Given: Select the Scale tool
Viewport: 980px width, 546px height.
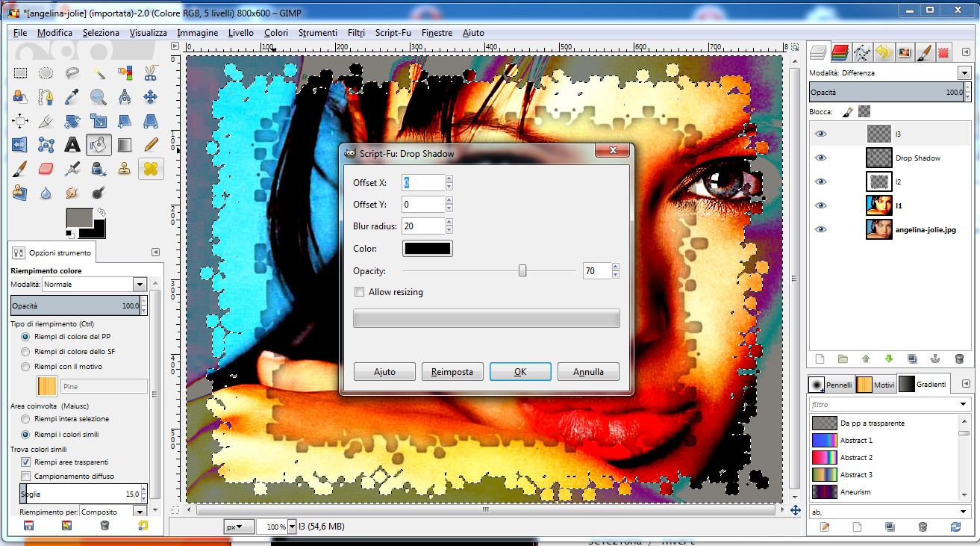Looking at the screenshot, I should coord(98,120).
